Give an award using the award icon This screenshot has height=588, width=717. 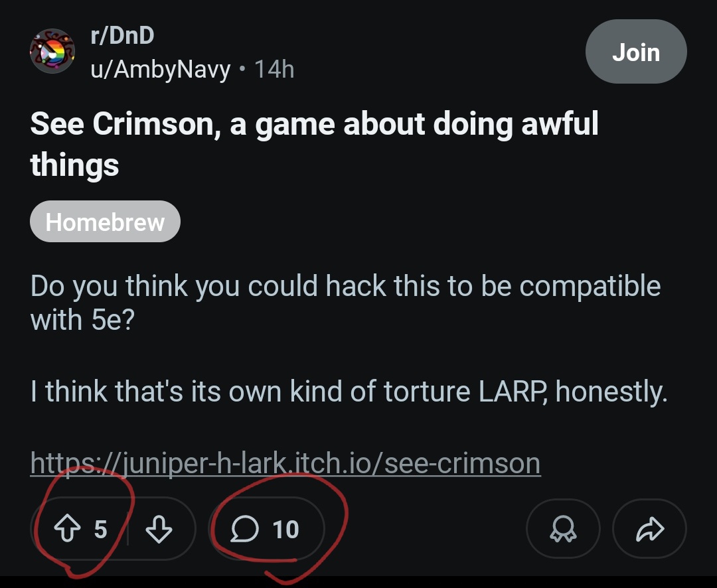(563, 529)
